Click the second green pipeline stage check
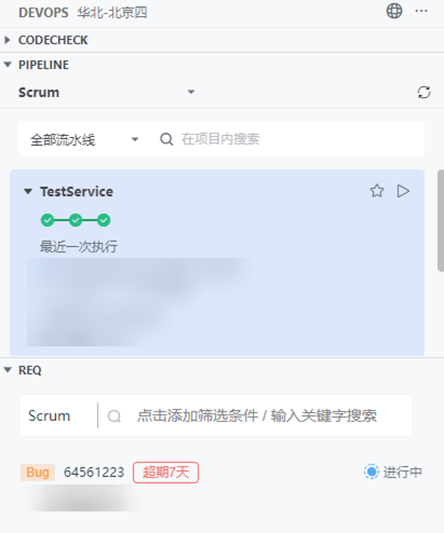444x533 pixels. 75,220
